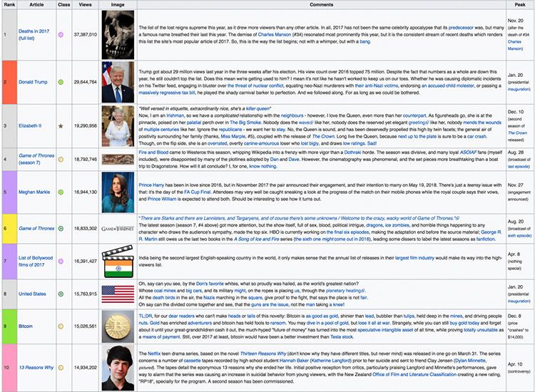Click the Views column header
The width and height of the screenshot is (535, 392).
[x=85, y=4]
